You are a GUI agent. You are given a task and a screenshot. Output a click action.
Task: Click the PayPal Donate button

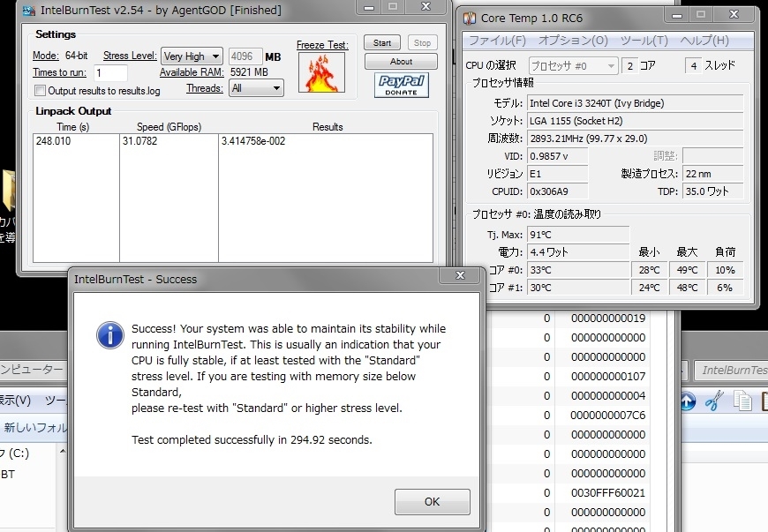pos(401,85)
